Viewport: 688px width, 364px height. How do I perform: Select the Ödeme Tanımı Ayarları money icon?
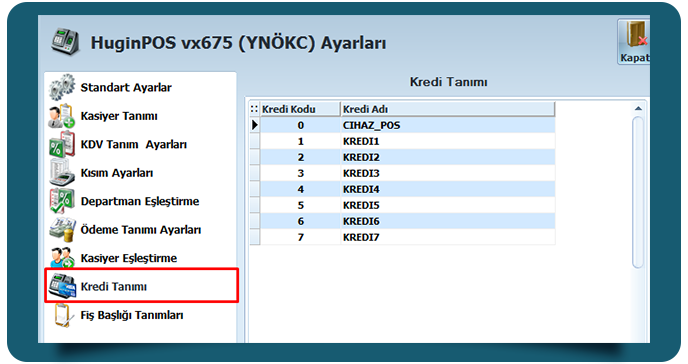click(62, 230)
